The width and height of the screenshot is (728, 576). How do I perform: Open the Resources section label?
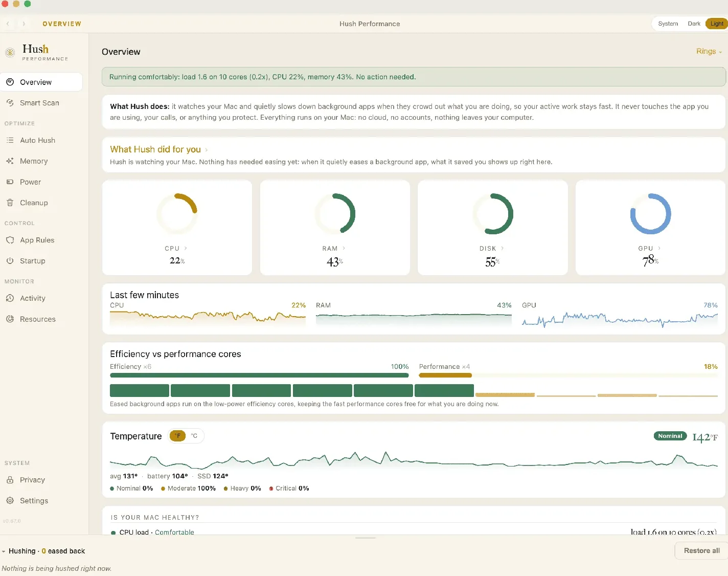[38, 319]
